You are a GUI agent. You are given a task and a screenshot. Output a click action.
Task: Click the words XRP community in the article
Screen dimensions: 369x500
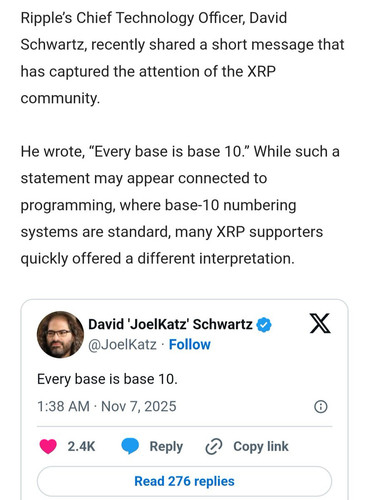pos(148,85)
